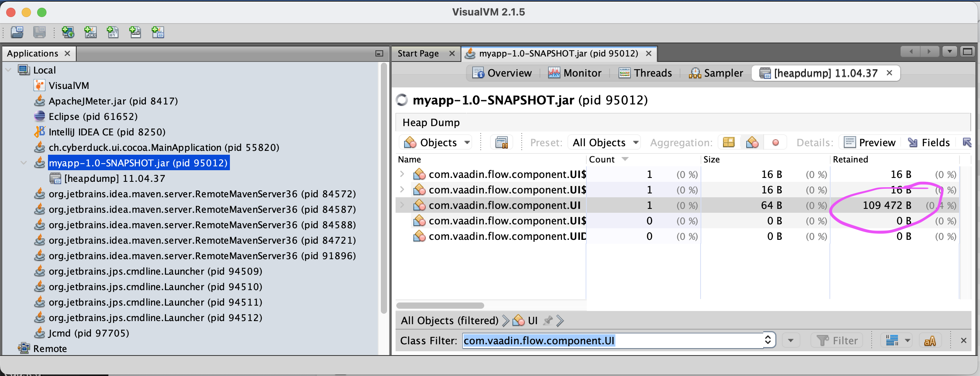Open the filter funnel icon
Image resolution: width=980 pixels, height=376 pixels.
(x=824, y=340)
